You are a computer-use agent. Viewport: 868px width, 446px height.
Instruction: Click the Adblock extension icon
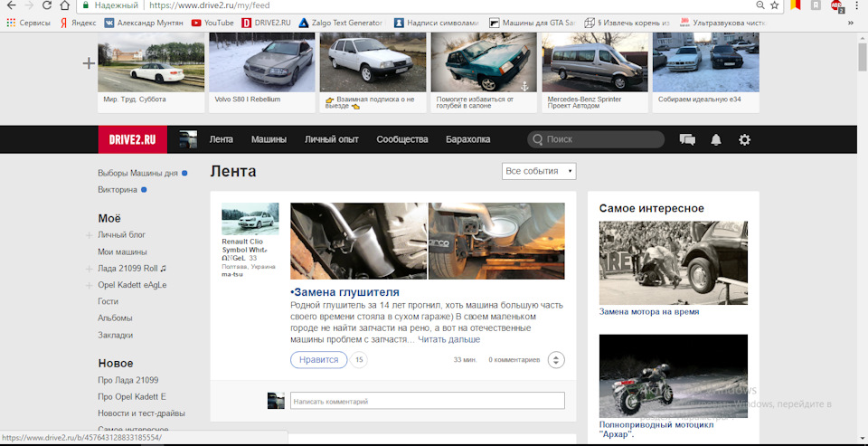(x=837, y=5)
